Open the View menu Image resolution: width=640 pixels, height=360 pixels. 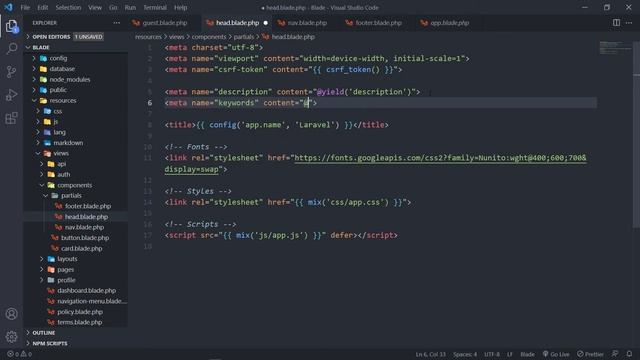click(x=95, y=7)
